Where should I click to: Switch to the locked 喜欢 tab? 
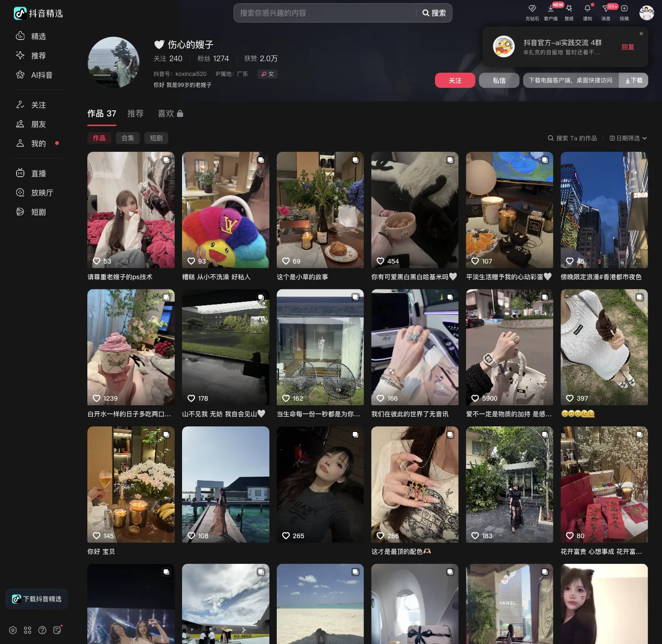point(171,114)
